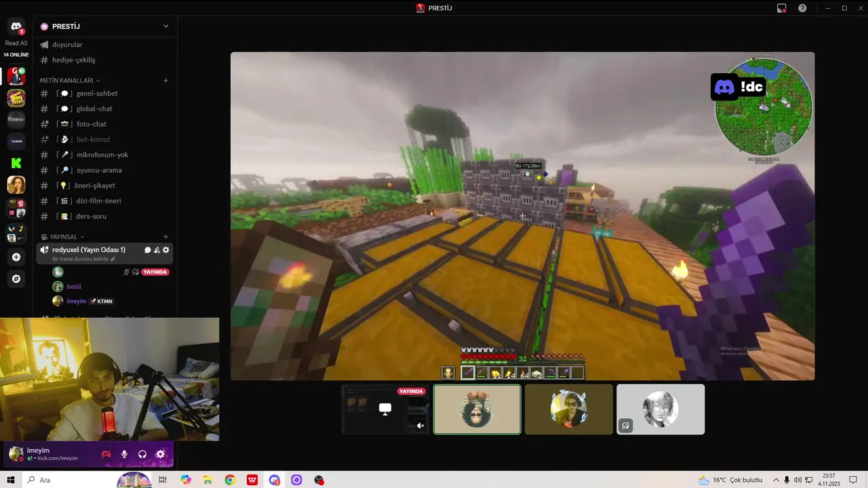Expand PRESTİJ server menu chevron
Image resolution: width=868 pixels, height=488 pixels.
[x=165, y=26]
